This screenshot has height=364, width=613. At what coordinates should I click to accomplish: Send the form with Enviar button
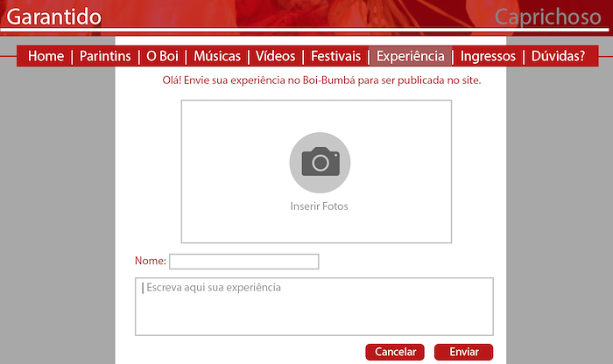click(463, 352)
